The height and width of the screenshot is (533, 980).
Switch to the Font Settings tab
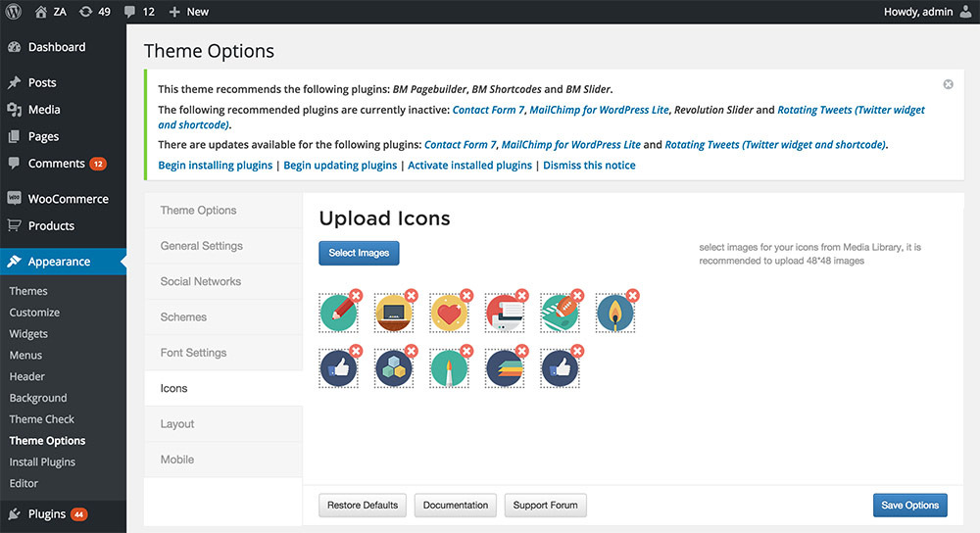click(193, 353)
